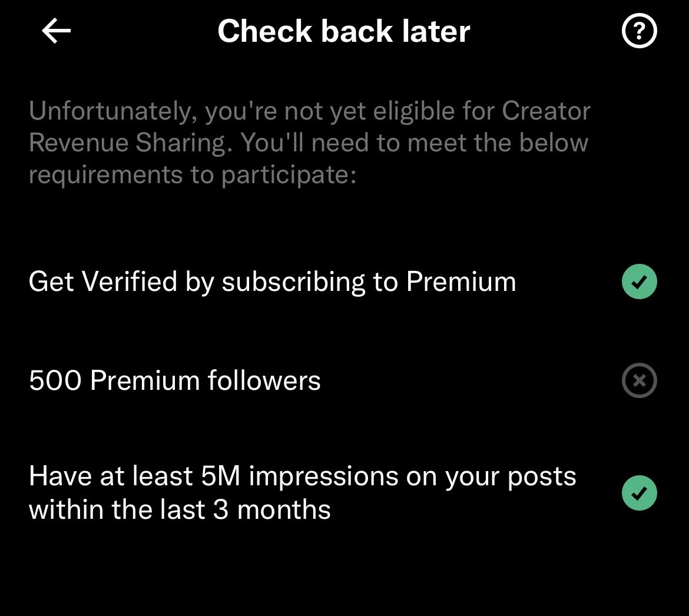Tap the green checkmark beside 5M impressions
The width and height of the screenshot is (689, 616).
(x=640, y=493)
